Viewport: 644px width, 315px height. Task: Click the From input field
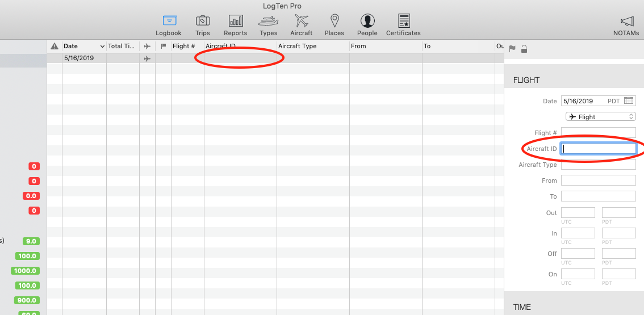[599, 180]
